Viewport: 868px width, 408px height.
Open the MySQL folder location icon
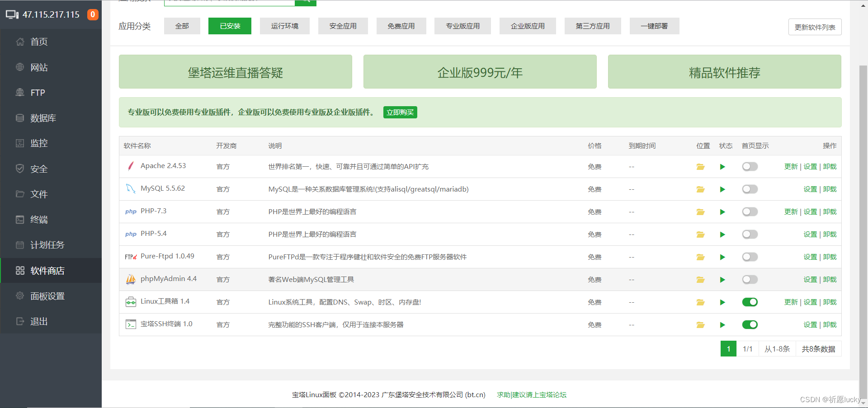700,189
